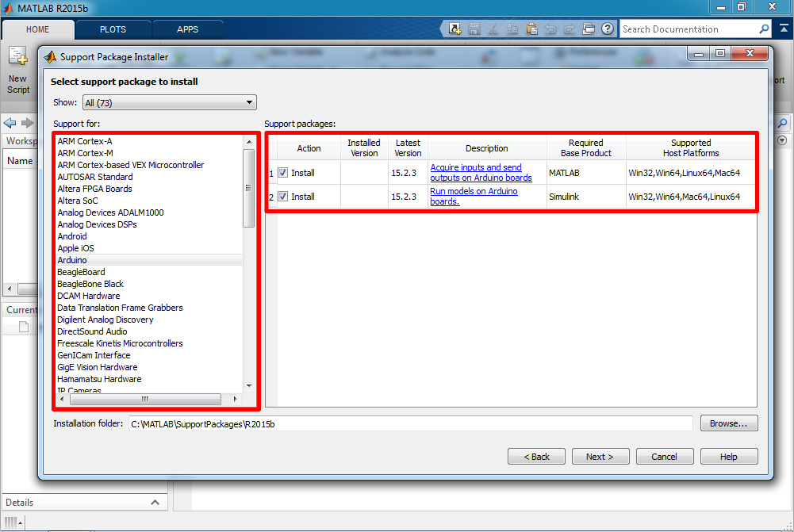Viewport: 794px width, 532px height.
Task: Switch to the APPS tab
Action: pyautogui.click(x=187, y=29)
